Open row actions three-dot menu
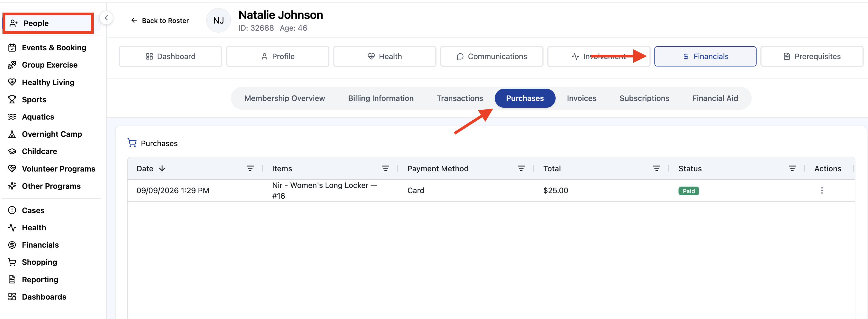Viewport: 868px width, 319px height. (x=821, y=190)
